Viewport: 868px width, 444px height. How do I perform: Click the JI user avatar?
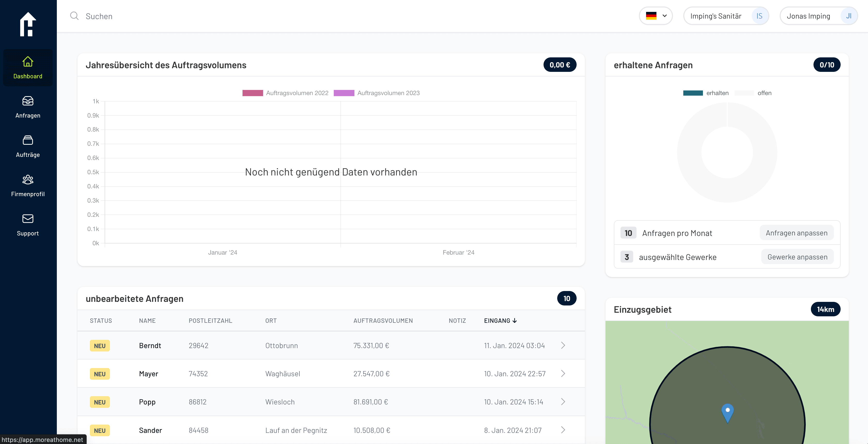click(848, 16)
